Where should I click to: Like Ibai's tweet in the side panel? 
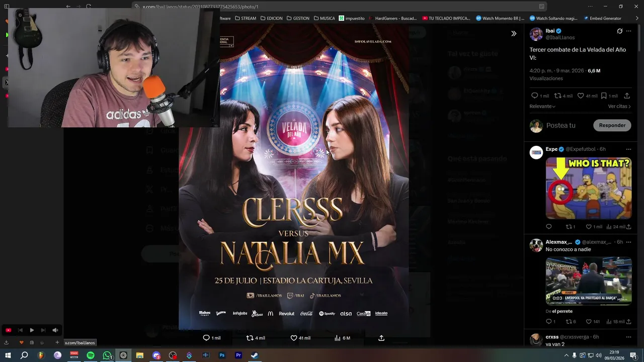point(581,96)
